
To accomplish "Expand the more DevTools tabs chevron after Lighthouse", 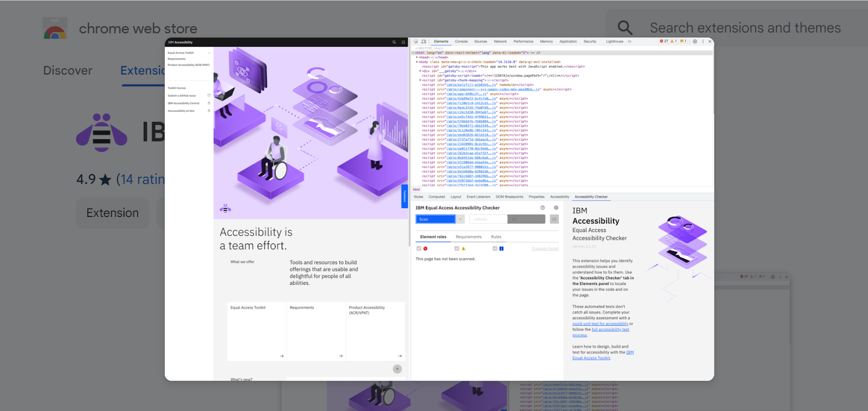I will point(629,41).
